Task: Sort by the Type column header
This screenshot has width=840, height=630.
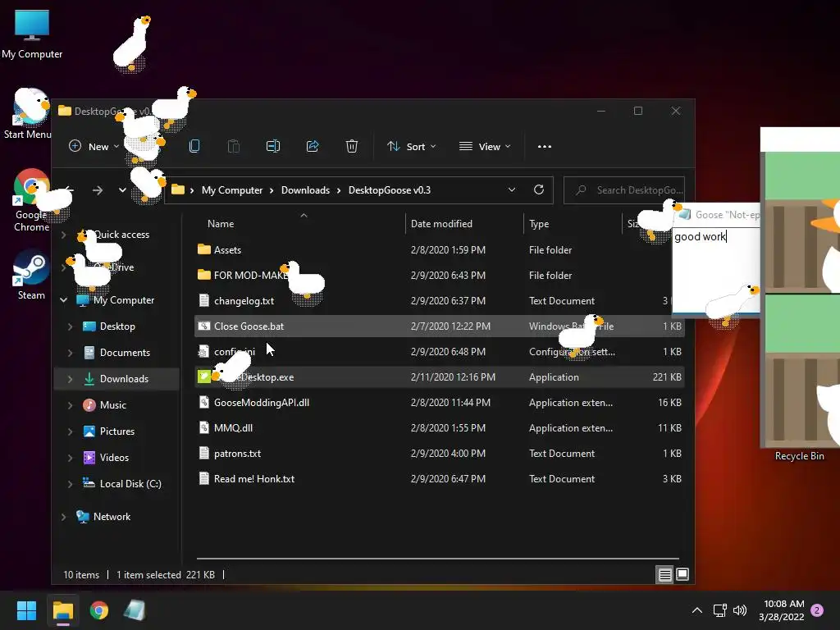Action: tap(539, 224)
